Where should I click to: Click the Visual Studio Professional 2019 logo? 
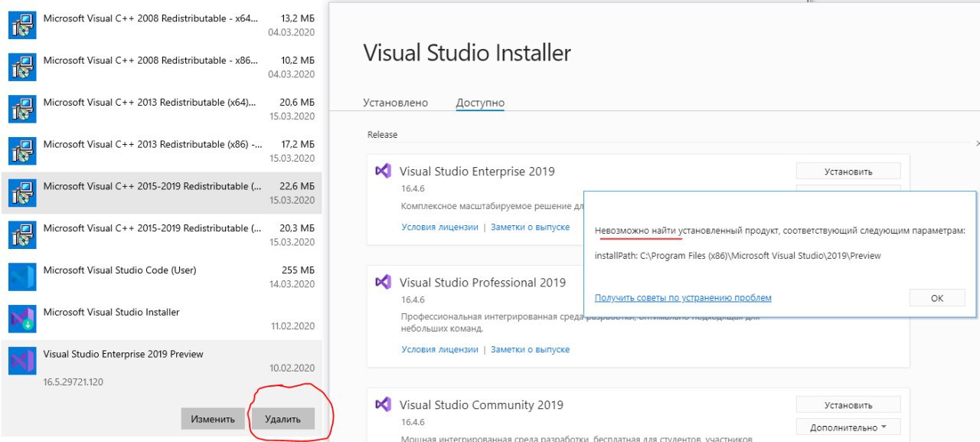pos(383,283)
